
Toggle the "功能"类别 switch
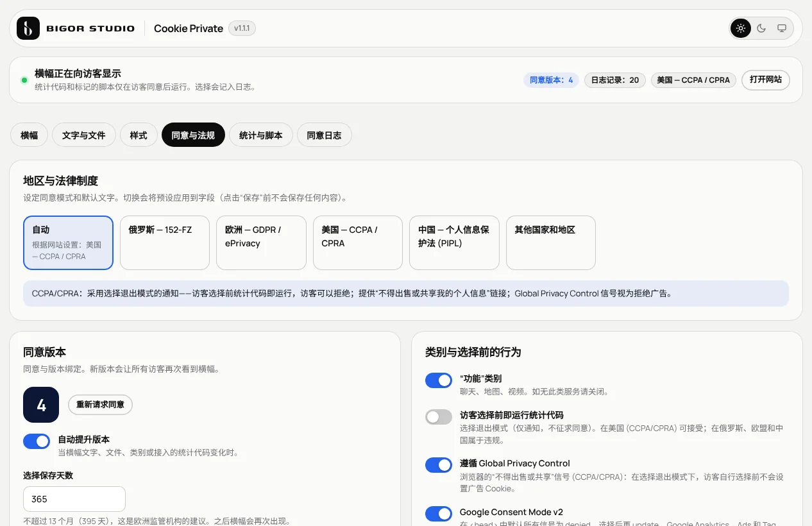click(439, 380)
